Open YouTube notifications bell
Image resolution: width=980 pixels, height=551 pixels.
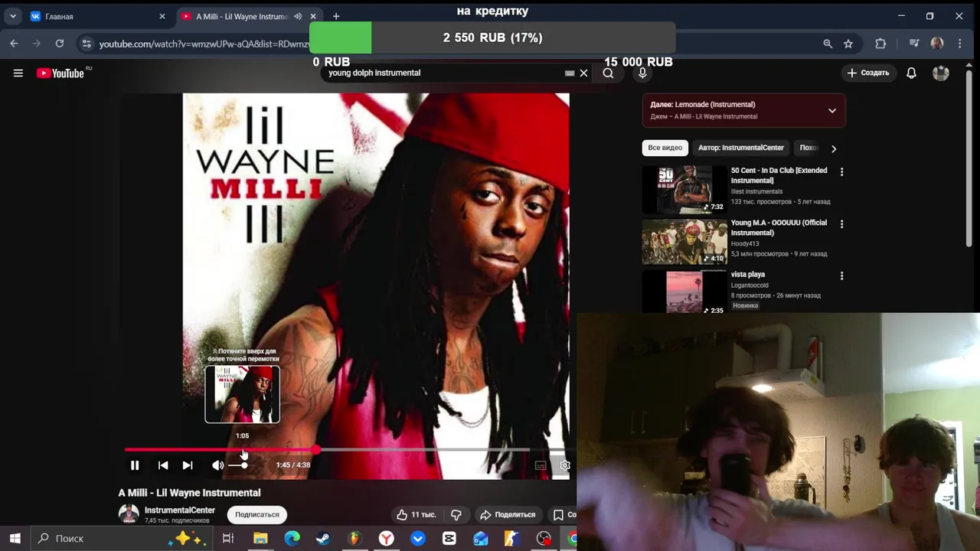(x=911, y=73)
